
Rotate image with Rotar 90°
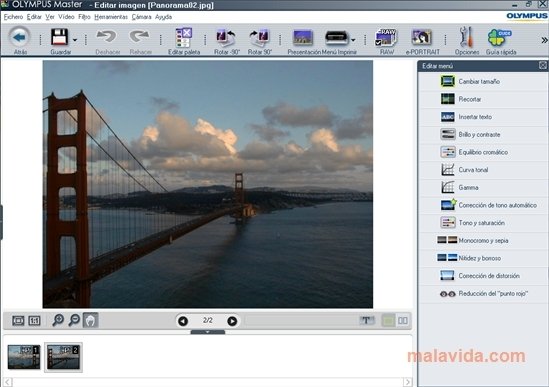coord(259,38)
